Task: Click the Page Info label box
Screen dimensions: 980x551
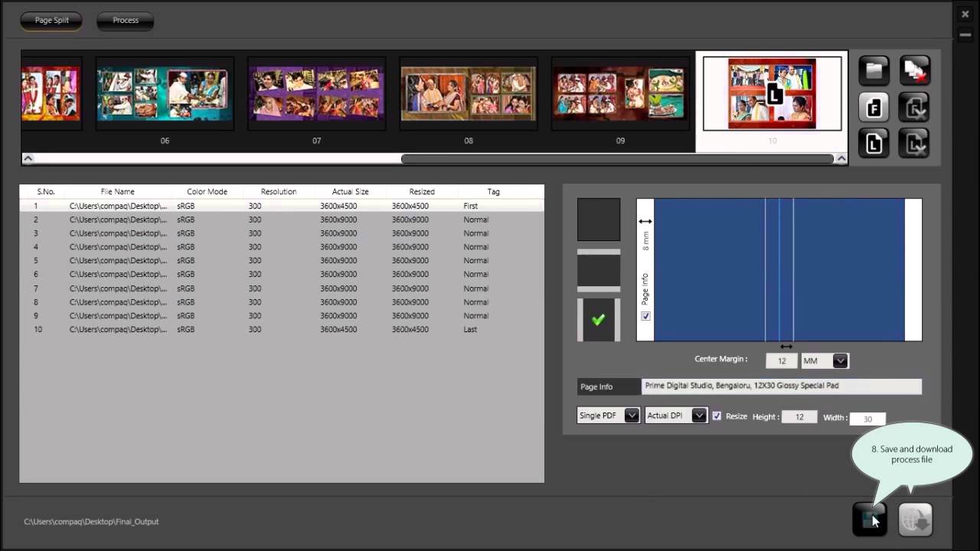Action: tap(609, 386)
